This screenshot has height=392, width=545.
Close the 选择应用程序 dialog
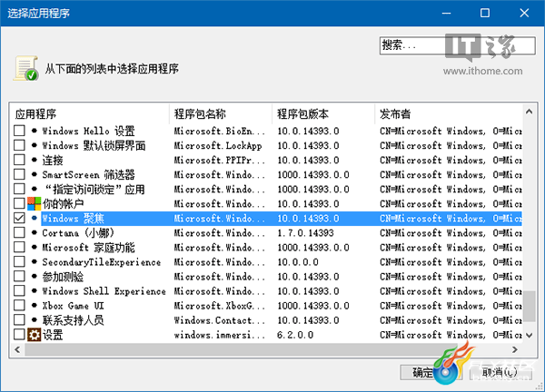(524, 14)
